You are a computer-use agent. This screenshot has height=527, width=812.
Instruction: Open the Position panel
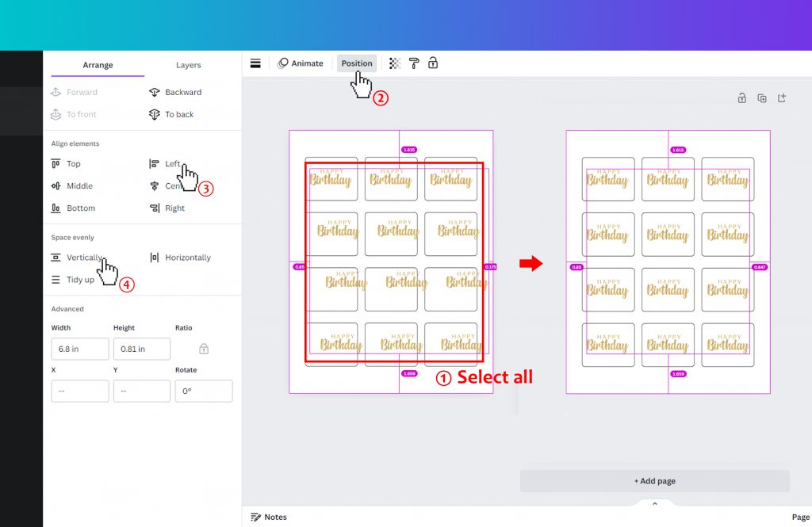[x=356, y=63]
